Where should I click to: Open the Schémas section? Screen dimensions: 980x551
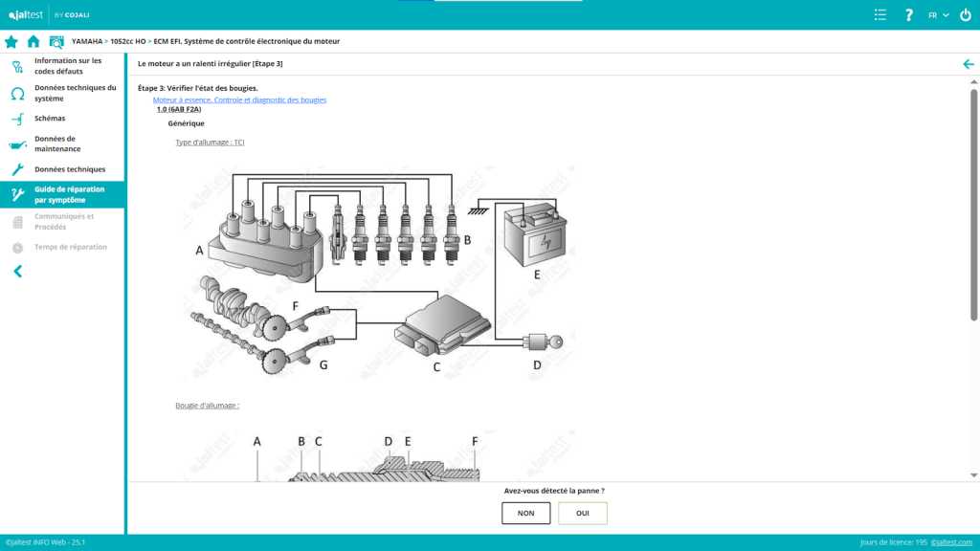[x=50, y=119]
